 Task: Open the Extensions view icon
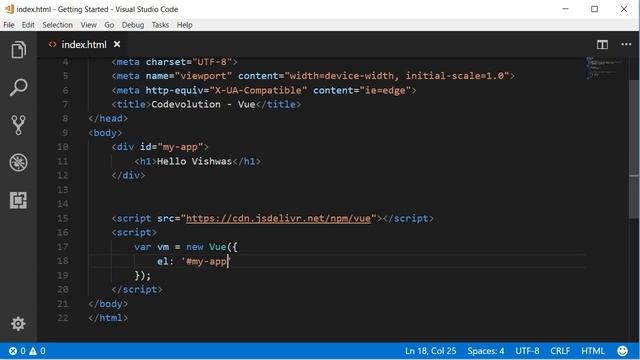(x=18, y=200)
